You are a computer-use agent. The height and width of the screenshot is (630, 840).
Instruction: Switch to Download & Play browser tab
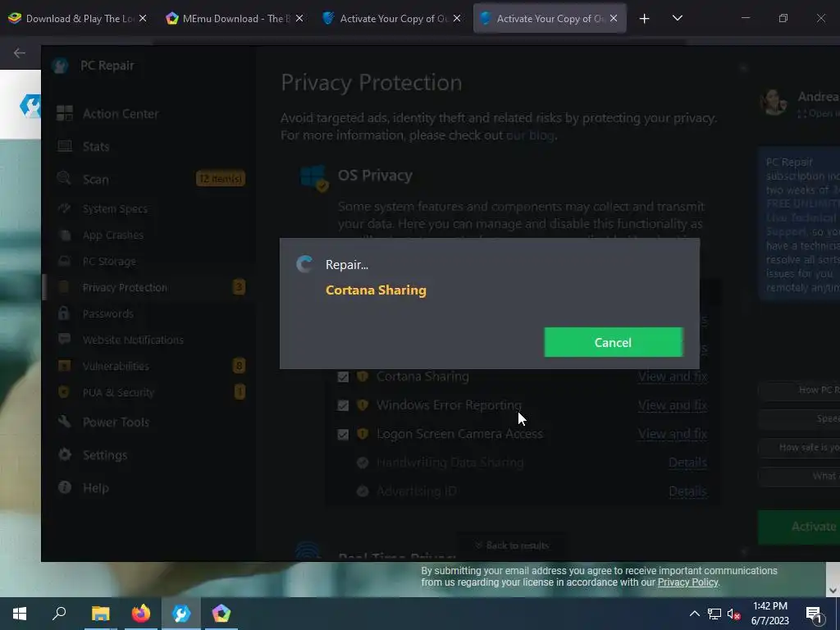tap(78, 18)
